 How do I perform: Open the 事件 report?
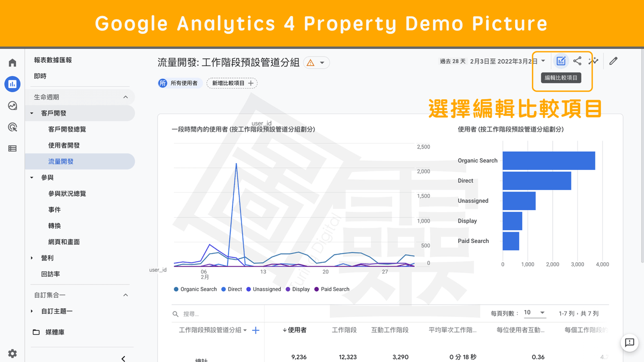click(x=54, y=210)
